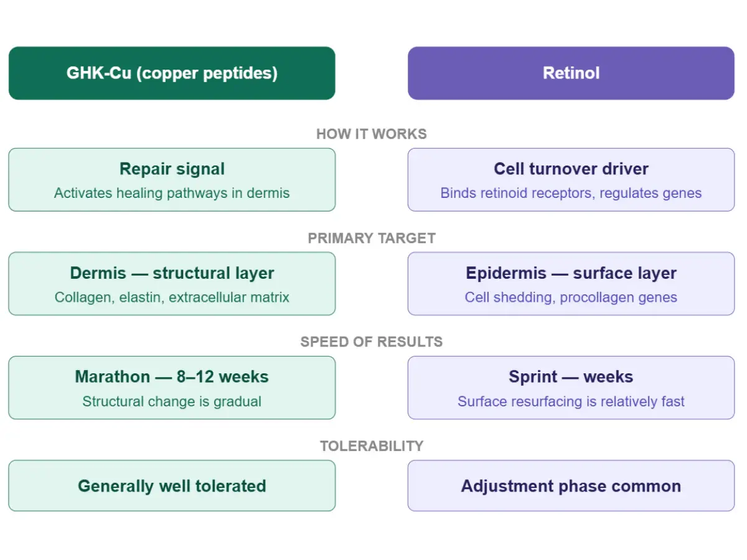The height and width of the screenshot is (560, 747).
Task: Click the SPEED OF RESULTS section label
Action: pyautogui.click(x=372, y=342)
